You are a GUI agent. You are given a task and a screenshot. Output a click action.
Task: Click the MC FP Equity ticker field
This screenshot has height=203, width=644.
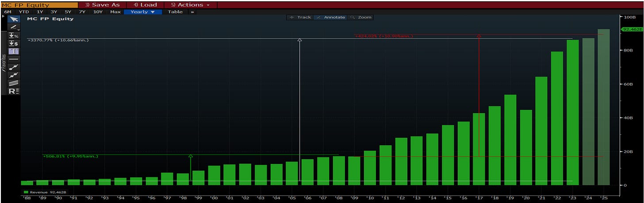coord(39,5)
